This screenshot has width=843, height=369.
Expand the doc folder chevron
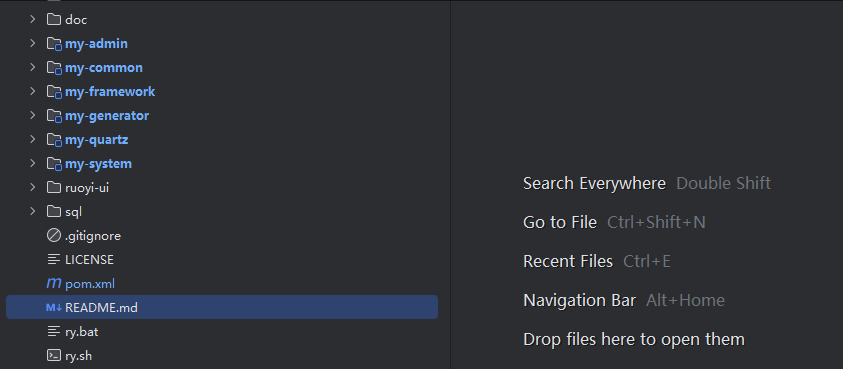33,19
